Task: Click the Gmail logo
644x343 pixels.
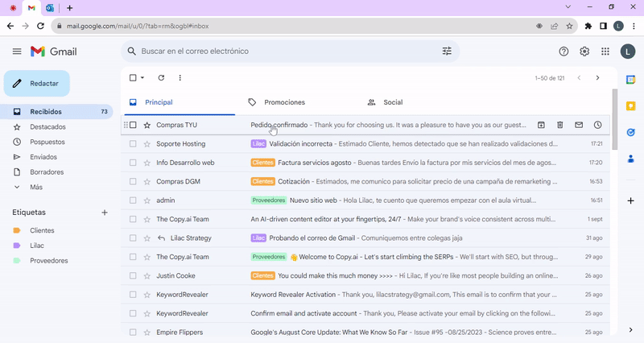Action: (x=54, y=52)
